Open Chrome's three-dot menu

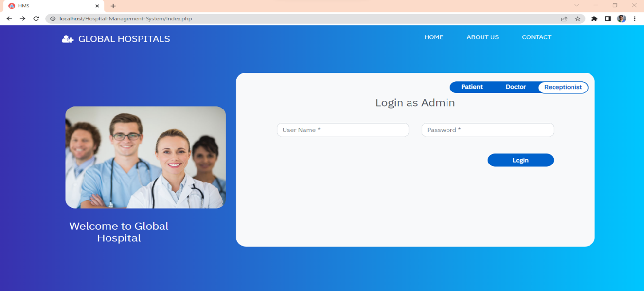(634, 18)
